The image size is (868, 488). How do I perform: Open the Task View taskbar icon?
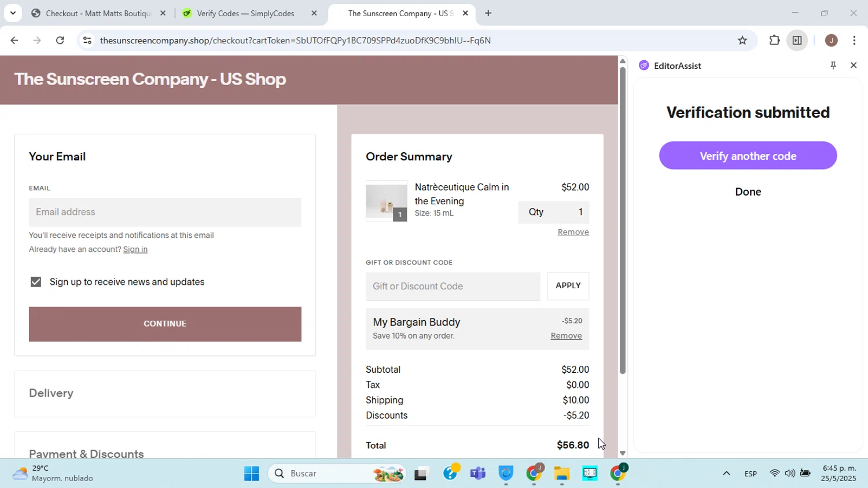pyautogui.click(x=422, y=474)
